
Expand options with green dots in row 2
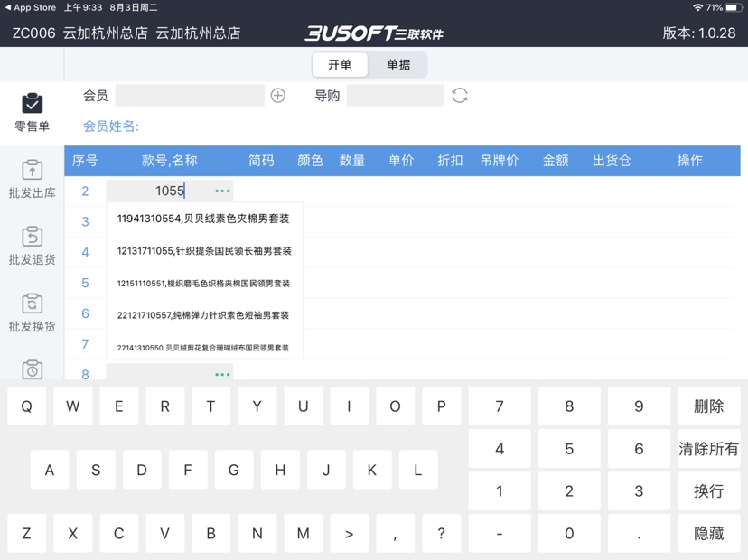click(222, 191)
